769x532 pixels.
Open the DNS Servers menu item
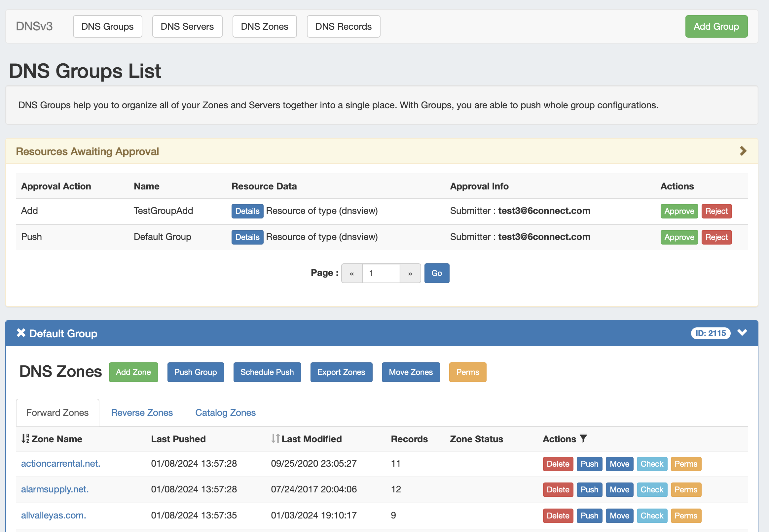pos(187,26)
